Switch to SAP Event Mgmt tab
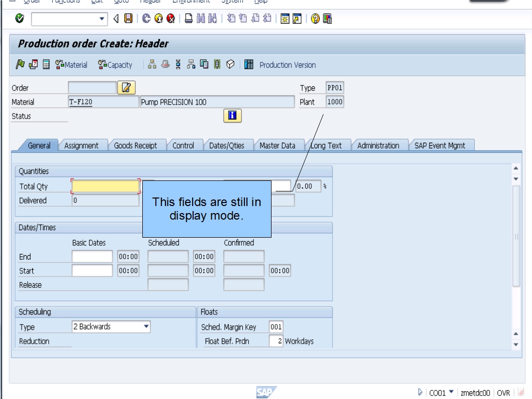 (439, 145)
